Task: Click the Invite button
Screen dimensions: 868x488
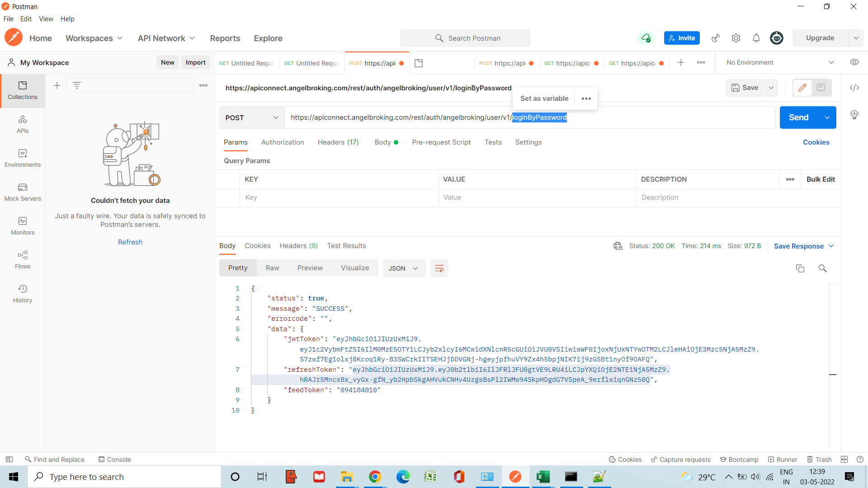Action: (x=682, y=38)
